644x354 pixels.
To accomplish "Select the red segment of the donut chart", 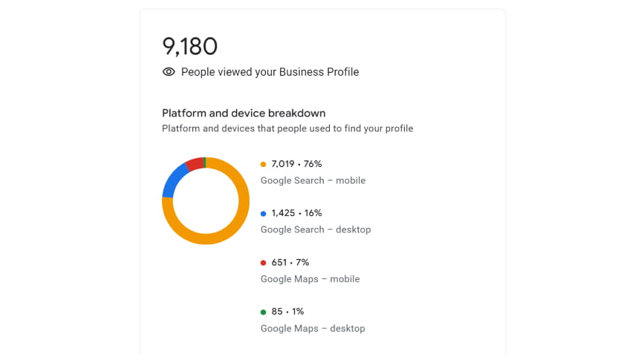I will pyautogui.click(x=195, y=164).
